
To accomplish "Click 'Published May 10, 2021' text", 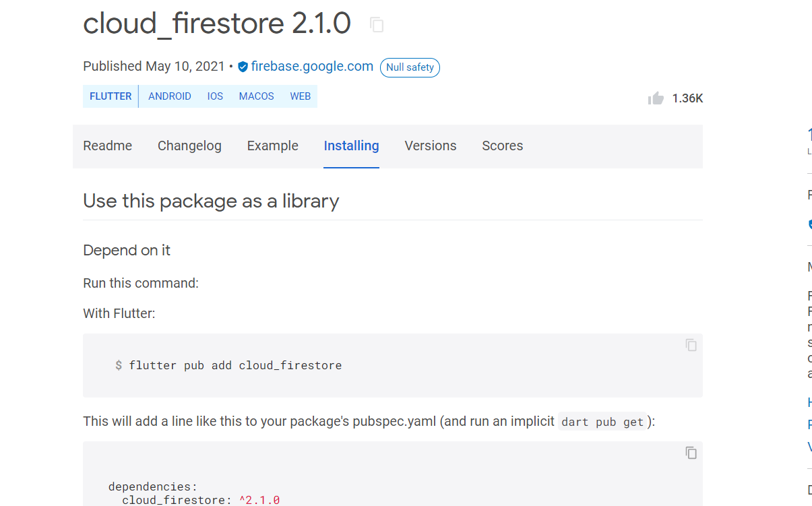I will 154,66.
